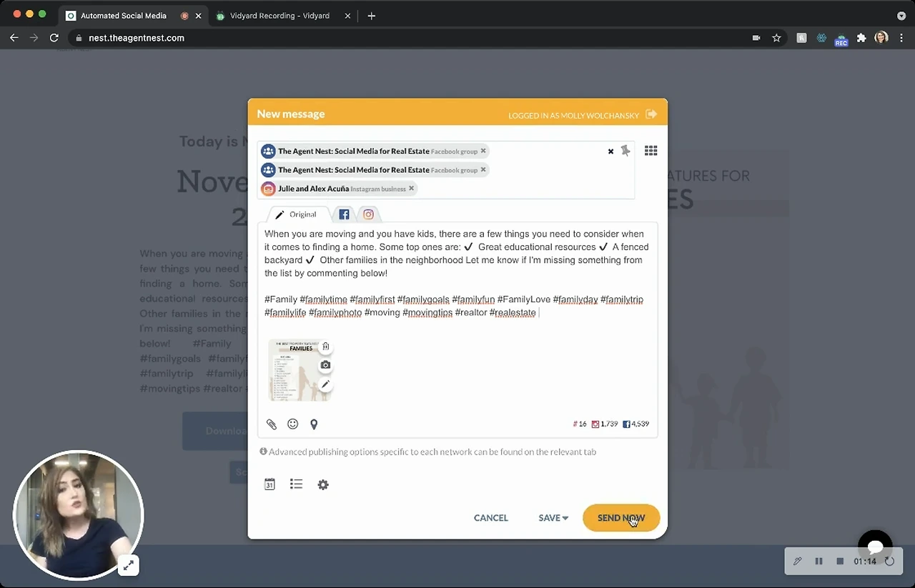This screenshot has height=588, width=915.
Task: Reload the current page
Action: (54, 38)
